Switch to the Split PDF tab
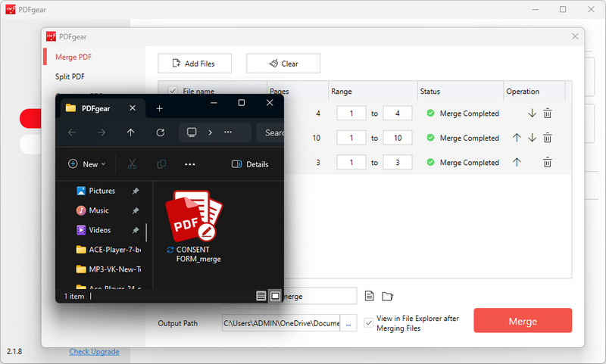The width and height of the screenshot is (606, 364). [70, 76]
